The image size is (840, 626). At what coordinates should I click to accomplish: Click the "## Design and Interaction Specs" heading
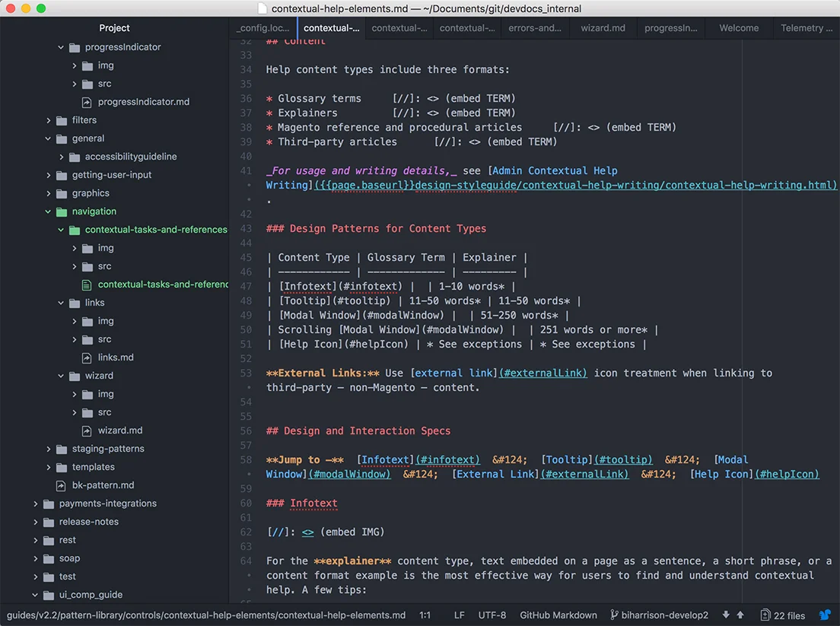coord(358,431)
